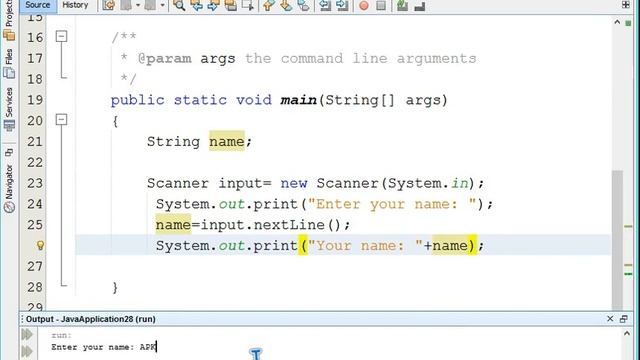Image resolution: width=640 pixels, height=360 pixels.
Task: Open the Services side panel
Action: tap(9, 108)
